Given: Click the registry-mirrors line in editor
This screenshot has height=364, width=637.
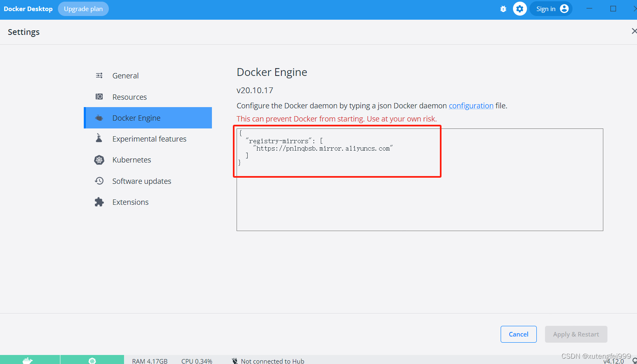Looking at the screenshot, I should coord(284,141).
